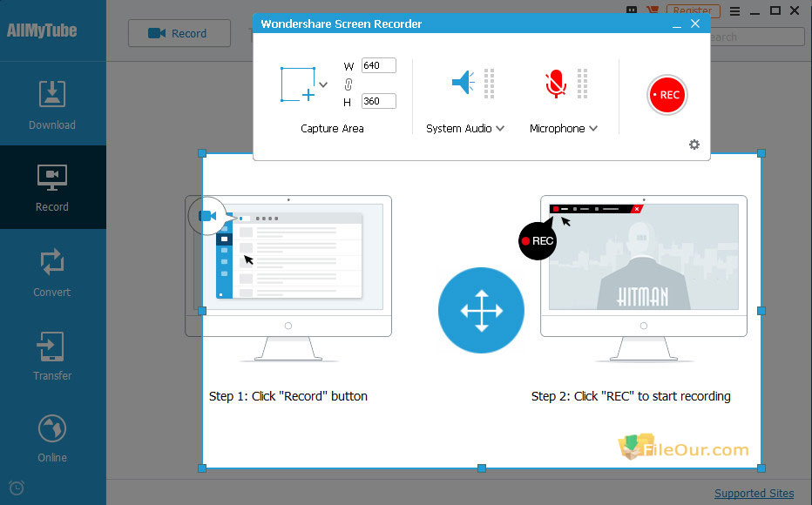Click the top-right corner capture handle
The width and height of the screenshot is (812, 505).
click(761, 153)
